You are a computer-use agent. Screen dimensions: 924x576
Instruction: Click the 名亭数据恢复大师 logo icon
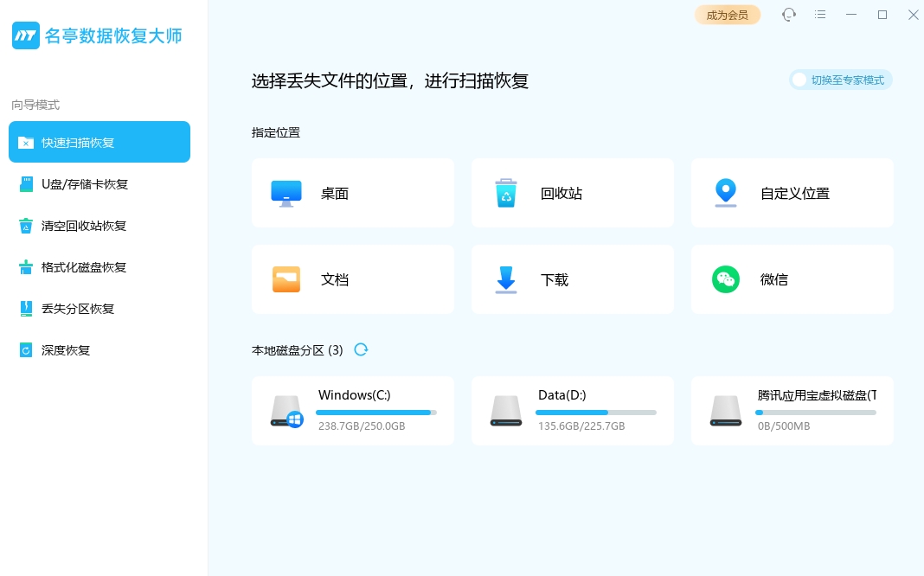[x=25, y=36]
